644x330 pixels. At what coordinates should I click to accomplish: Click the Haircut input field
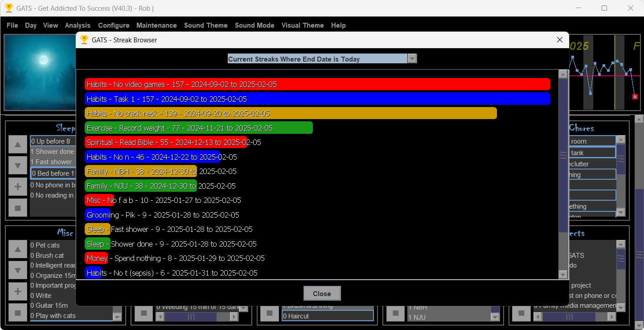tap(328, 316)
